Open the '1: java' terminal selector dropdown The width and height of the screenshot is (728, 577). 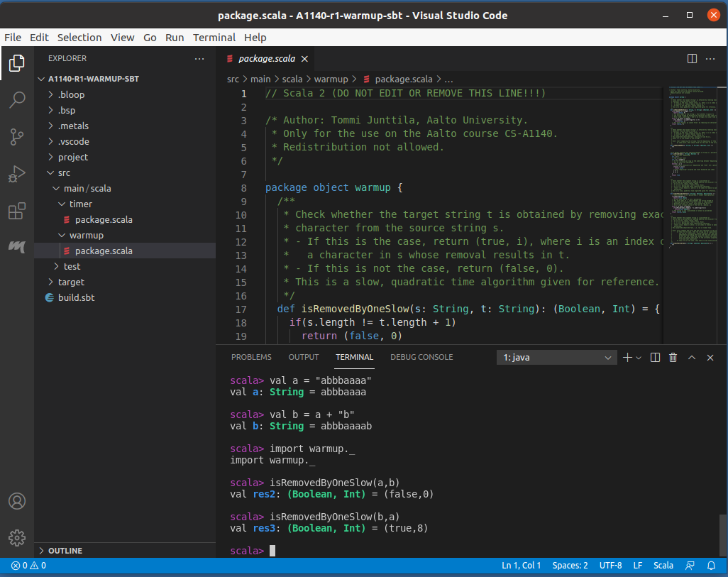pos(556,358)
